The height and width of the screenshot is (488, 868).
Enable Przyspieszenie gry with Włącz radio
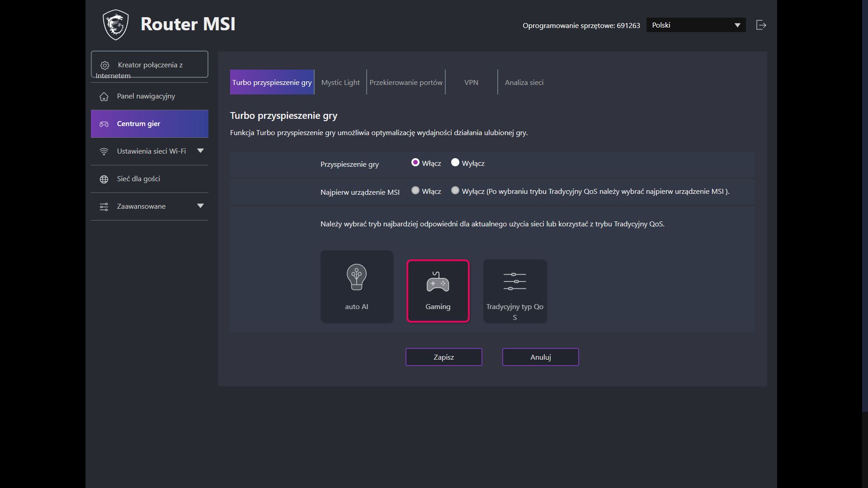coord(415,163)
